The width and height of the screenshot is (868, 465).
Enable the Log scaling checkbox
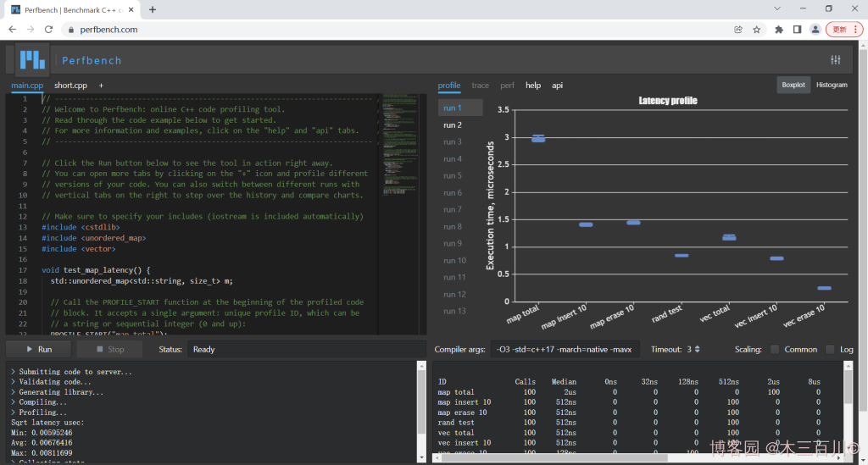tap(830, 349)
